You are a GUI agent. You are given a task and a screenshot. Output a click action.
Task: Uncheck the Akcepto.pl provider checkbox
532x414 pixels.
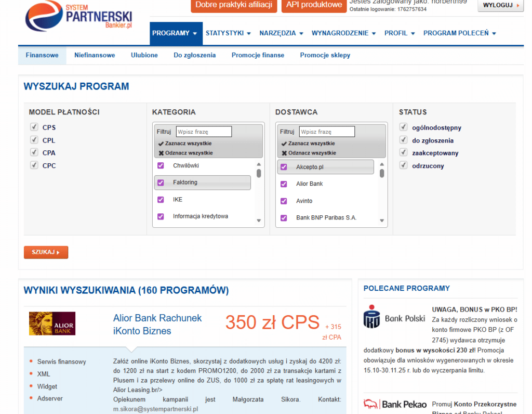coord(283,166)
